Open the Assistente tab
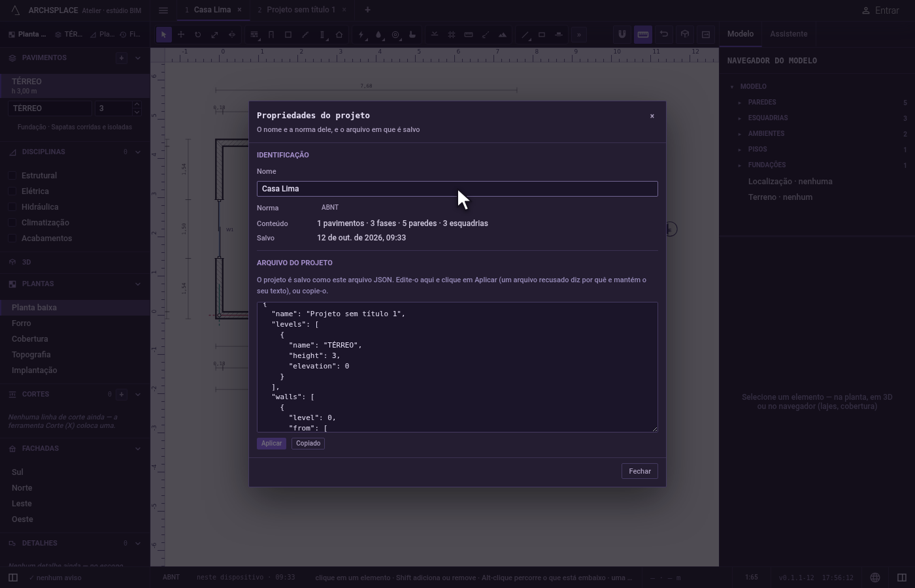 tap(788, 34)
